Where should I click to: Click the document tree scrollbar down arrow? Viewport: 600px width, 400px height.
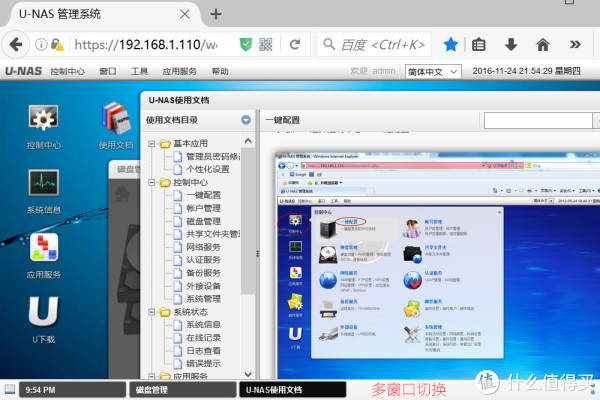248,374
